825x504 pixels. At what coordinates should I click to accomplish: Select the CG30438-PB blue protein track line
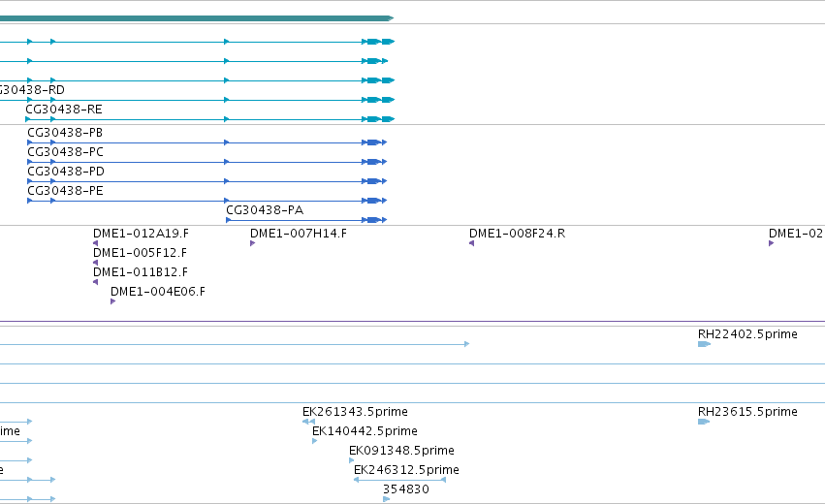(x=206, y=142)
